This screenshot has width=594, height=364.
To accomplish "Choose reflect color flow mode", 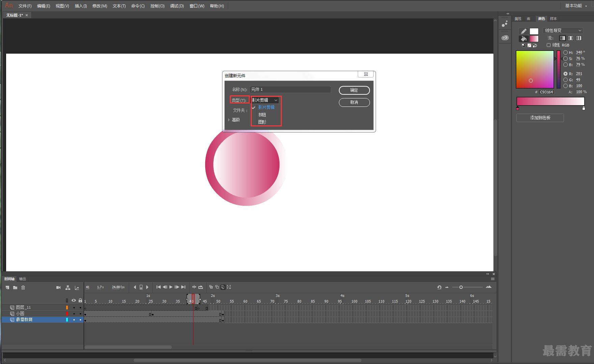I will (571, 38).
